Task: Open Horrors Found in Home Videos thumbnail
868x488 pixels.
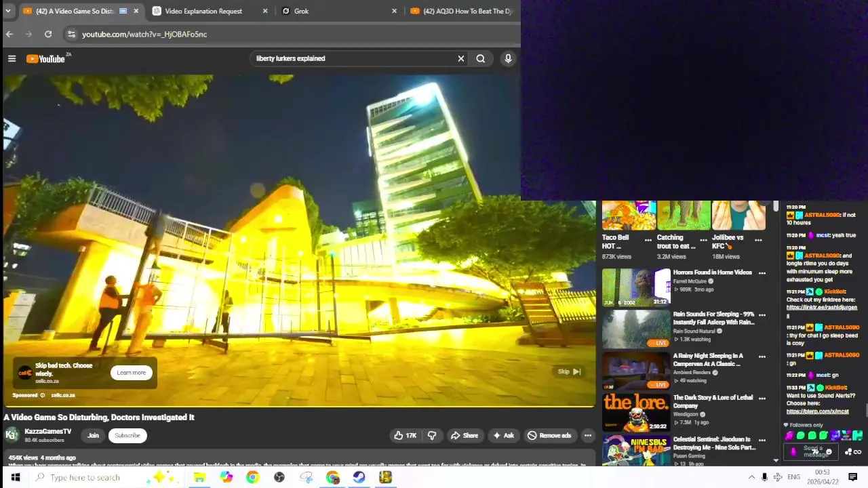Action: [636, 287]
